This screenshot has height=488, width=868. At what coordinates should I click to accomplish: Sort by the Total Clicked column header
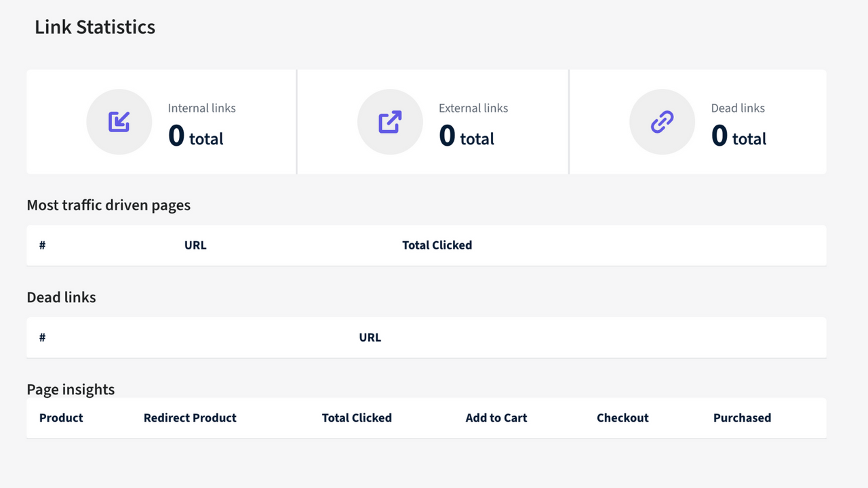click(437, 245)
